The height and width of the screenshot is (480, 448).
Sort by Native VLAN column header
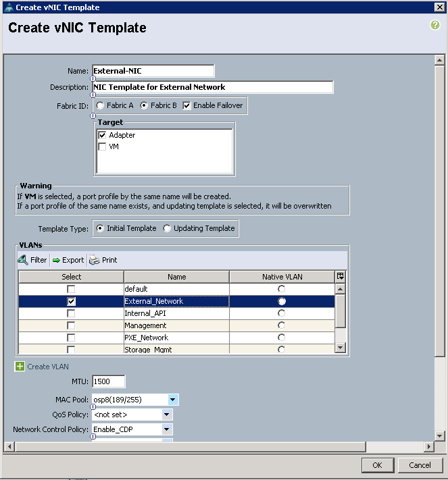click(282, 277)
